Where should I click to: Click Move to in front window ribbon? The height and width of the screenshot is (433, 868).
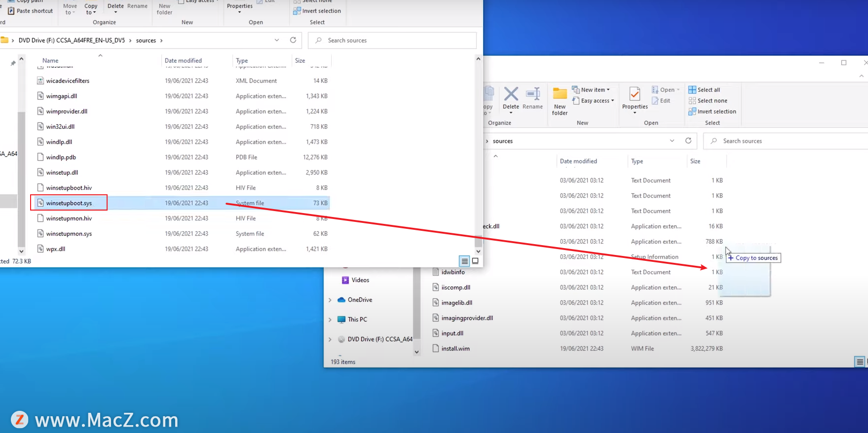pyautogui.click(x=70, y=9)
